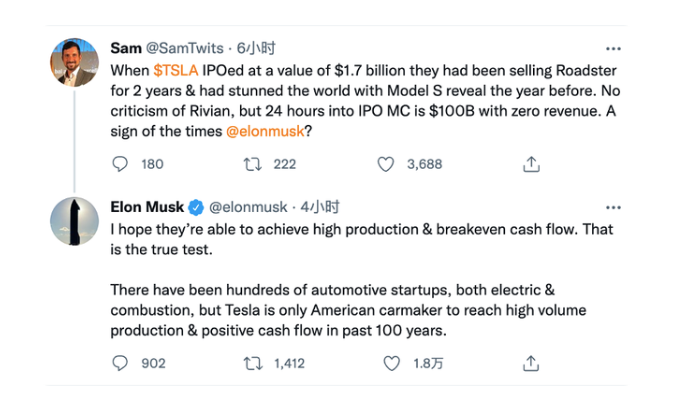Retweet Sam's tweet about TSLA IPO
The image size is (678, 394).
coord(253,164)
